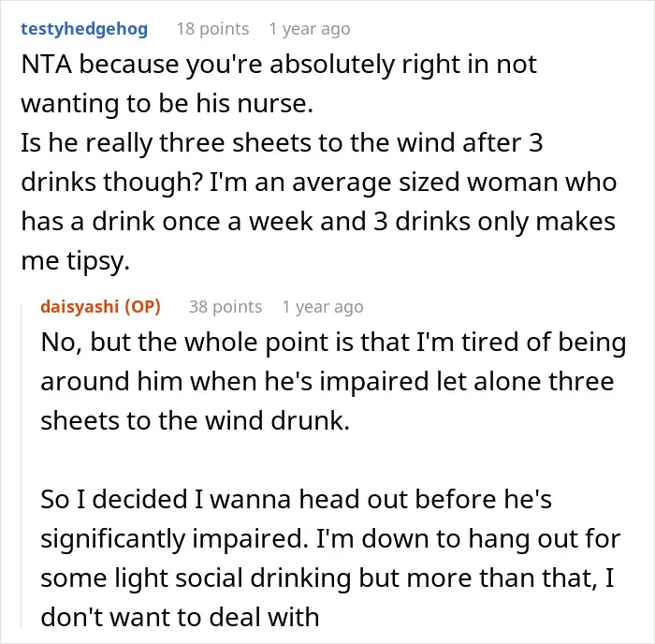This screenshot has height=644, width=655.
Task: Open testyhedgehog's user profile
Action: 84,29
